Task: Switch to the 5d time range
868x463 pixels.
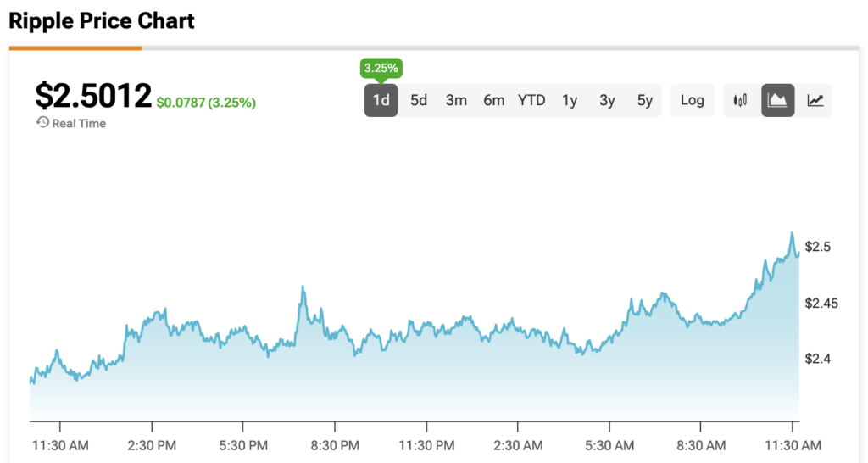Action: pos(419,100)
